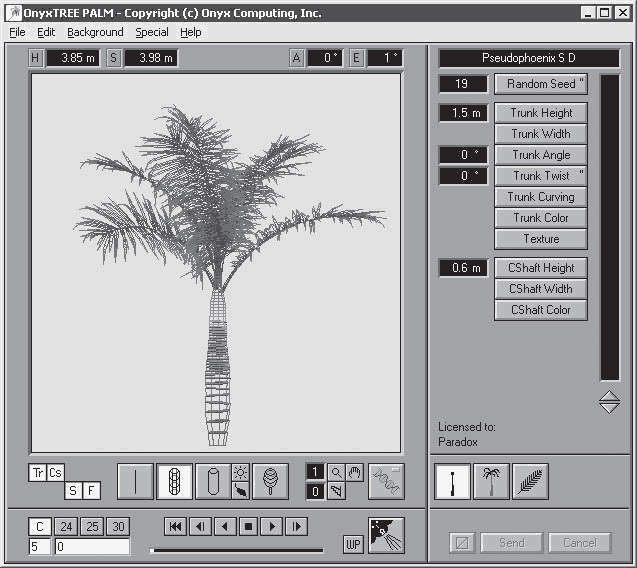Open the Background menu

[x=95, y=32]
